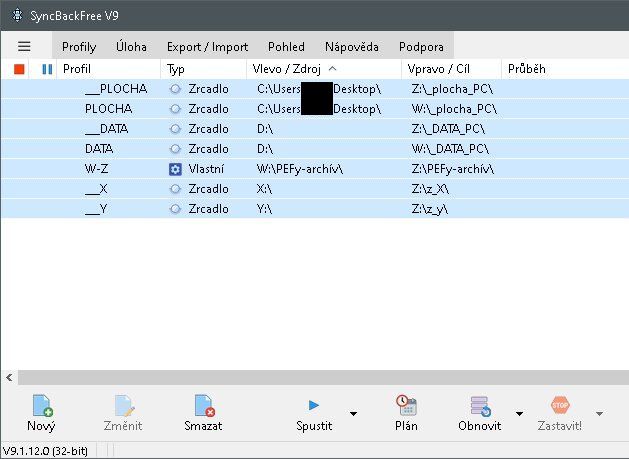The image size is (629, 459).
Task: Click the blue pause column icon
Action: pyautogui.click(x=47, y=69)
